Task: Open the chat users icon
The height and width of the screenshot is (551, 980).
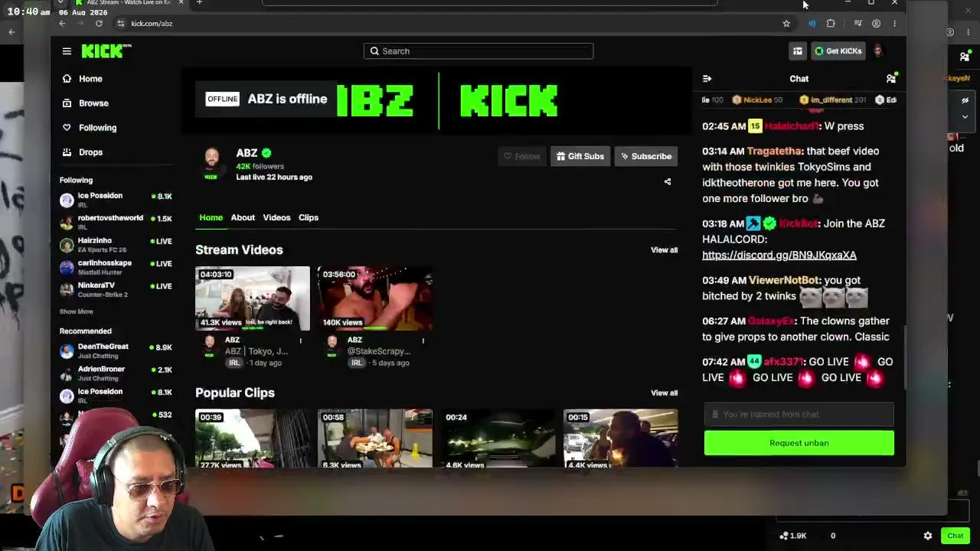Action: (891, 79)
